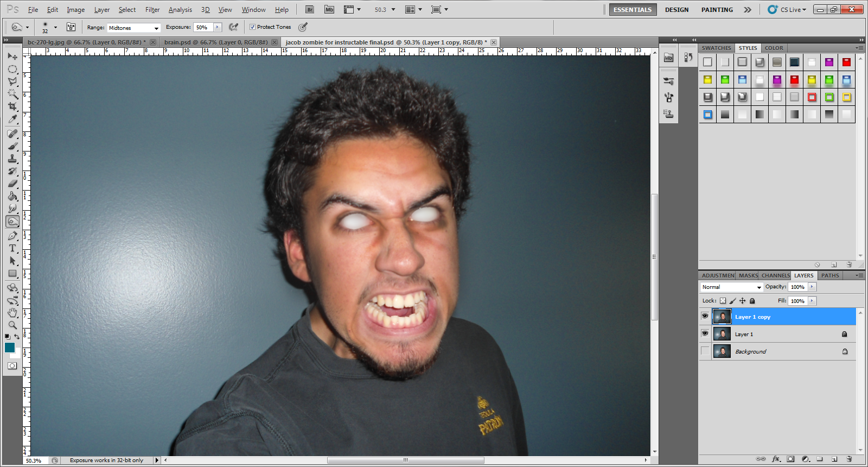Show the Background layer
This screenshot has width=868, height=467.
coord(705,351)
